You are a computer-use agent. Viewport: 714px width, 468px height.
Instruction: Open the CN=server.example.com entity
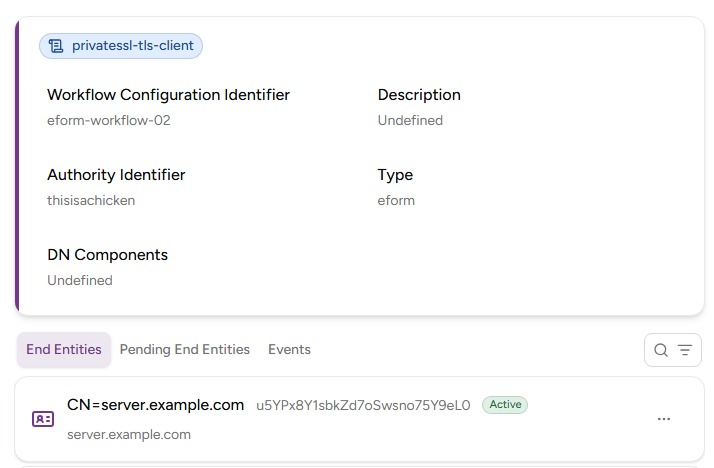(155, 405)
